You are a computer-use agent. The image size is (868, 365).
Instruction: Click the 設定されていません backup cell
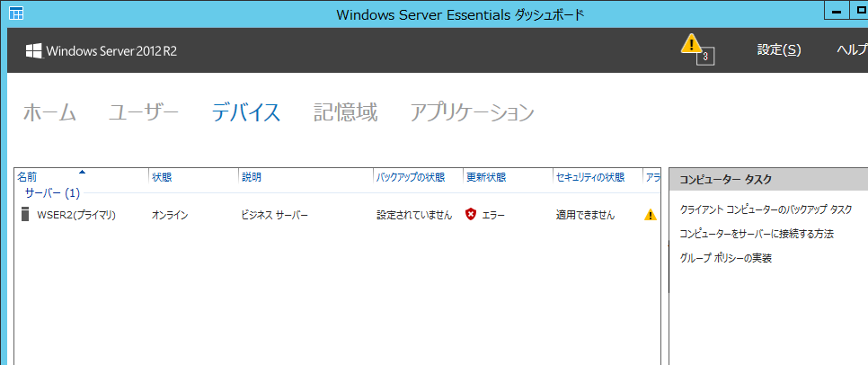(x=414, y=215)
